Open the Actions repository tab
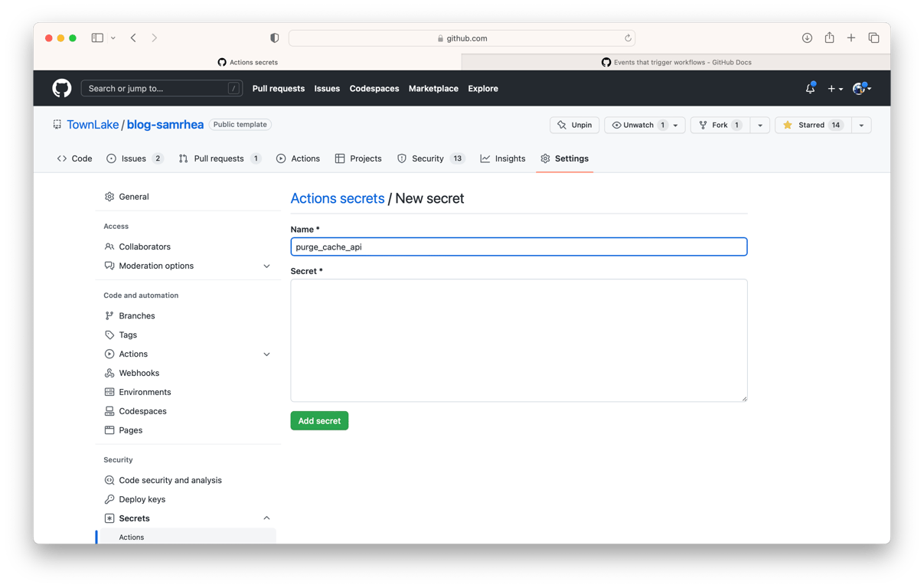This screenshot has height=588, width=924. [x=298, y=158]
